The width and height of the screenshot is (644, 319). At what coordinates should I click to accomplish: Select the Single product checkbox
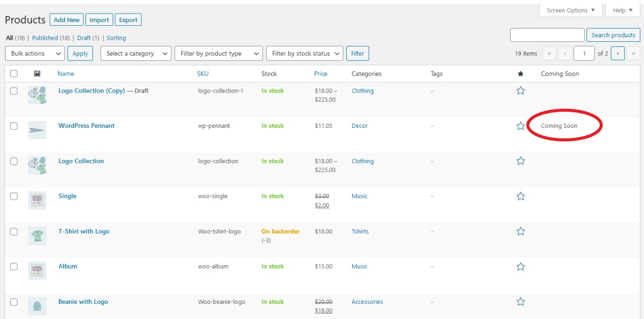pyautogui.click(x=14, y=197)
